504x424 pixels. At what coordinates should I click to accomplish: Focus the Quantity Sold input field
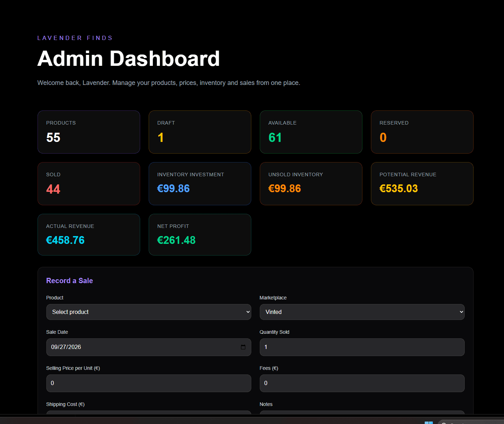tap(362, 347)
